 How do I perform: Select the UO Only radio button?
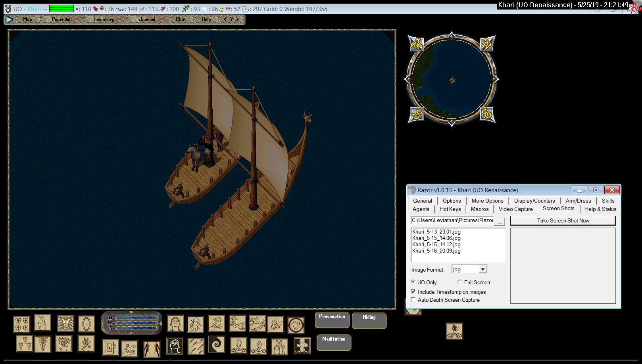pos(413,282)
